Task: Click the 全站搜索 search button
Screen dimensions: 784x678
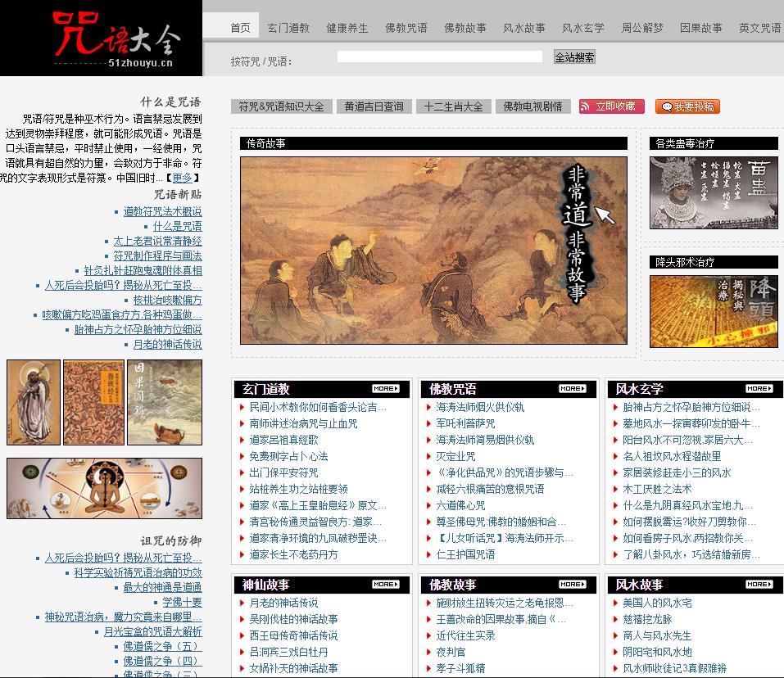Action: [x=574, y=57]
